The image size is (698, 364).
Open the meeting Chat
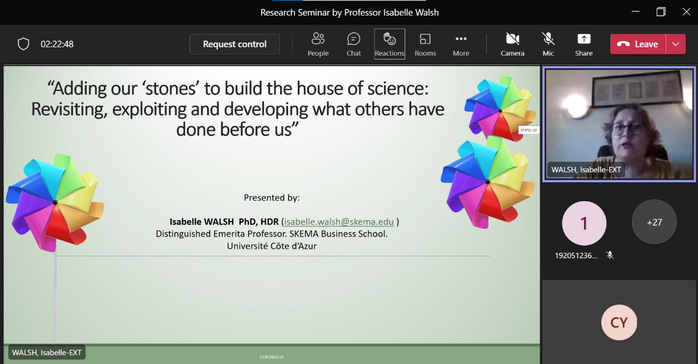[353, 44]
